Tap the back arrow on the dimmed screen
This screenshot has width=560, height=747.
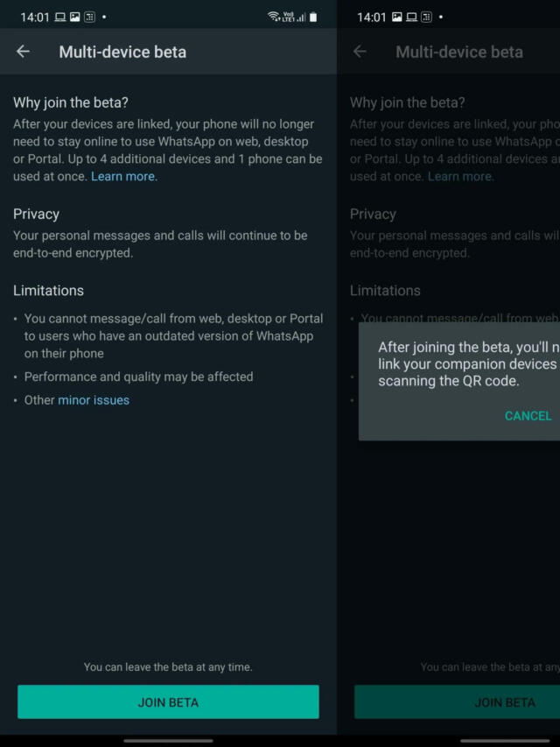coord(360,52)
